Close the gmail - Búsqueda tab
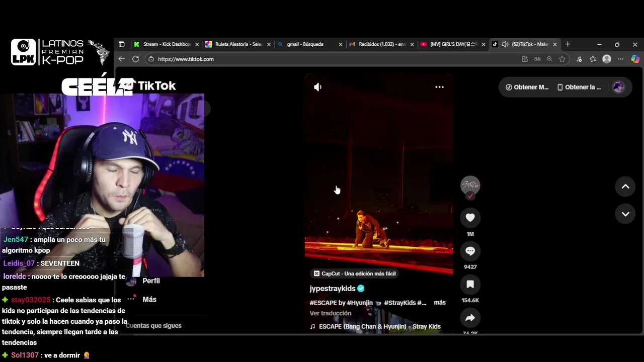This screenshot has width=644, height=362. (x=340, y=44)
